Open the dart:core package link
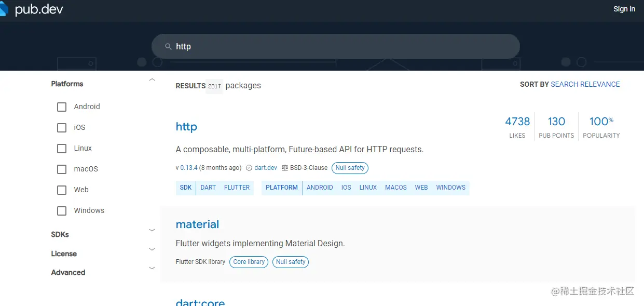The image size is (644, 306). [x=200, y=302]
